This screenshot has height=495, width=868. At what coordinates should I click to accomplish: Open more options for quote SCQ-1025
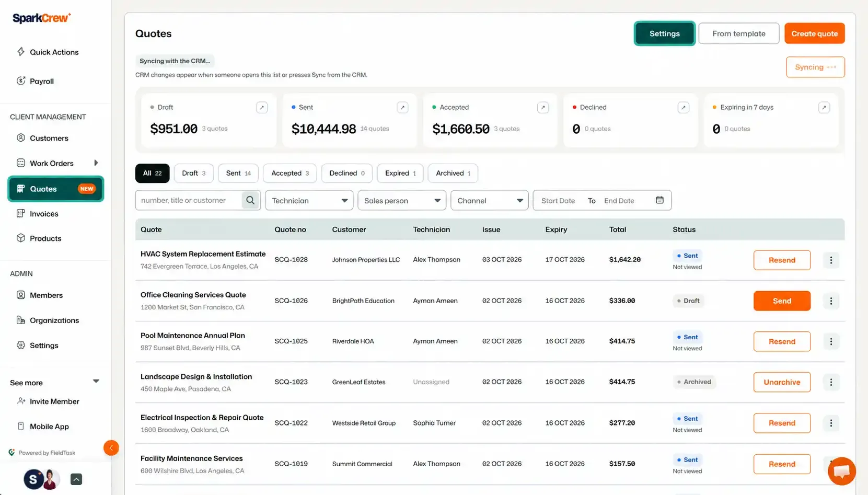[x=831, y=341]
